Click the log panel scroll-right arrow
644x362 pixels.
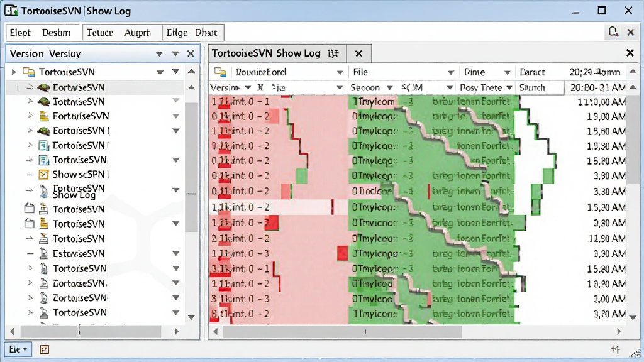tap(619, 331)
